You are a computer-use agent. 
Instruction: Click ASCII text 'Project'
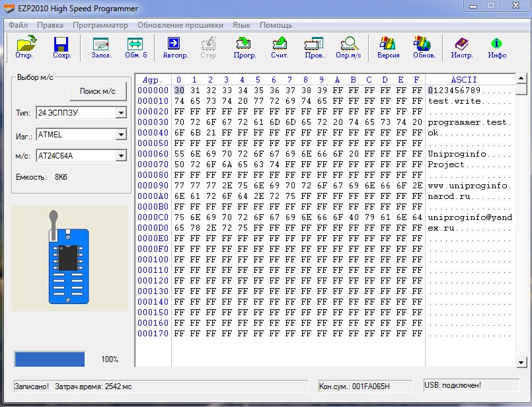[x=446, y=165]
